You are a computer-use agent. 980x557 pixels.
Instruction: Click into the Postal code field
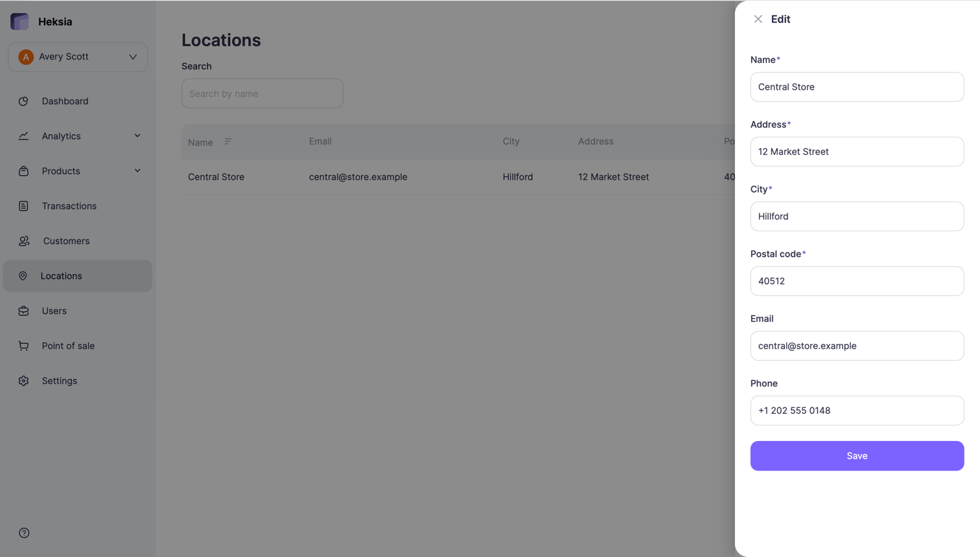coord(857,281)
